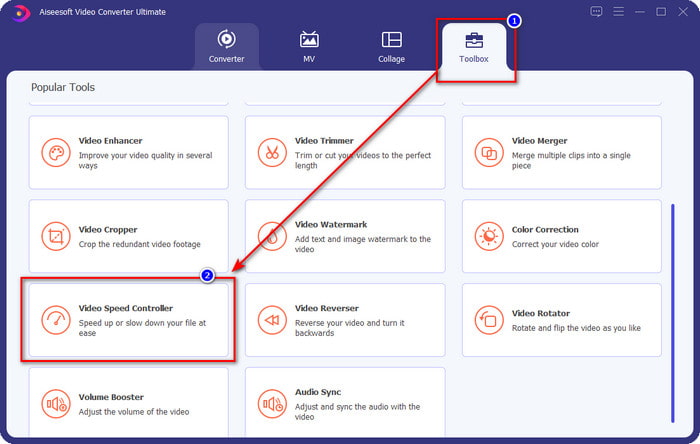Select the Toolbox tab
The height and width of the screenshot is (444, 700).
tap(474, 46)
